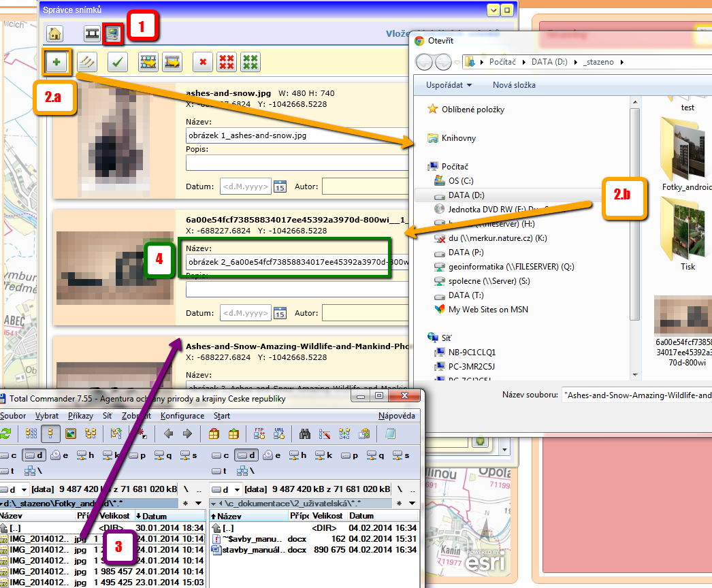Image resolution: width=712 pixels, height=588 pixels.
Task: Open recent locations dropdown beside dialog forward arrow
Action: click(457, 62)
